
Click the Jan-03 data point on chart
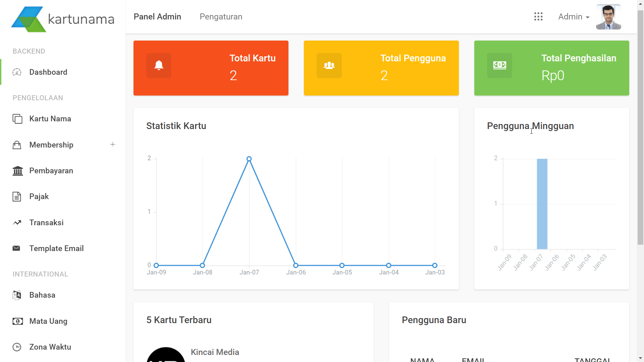pos(435,265)
